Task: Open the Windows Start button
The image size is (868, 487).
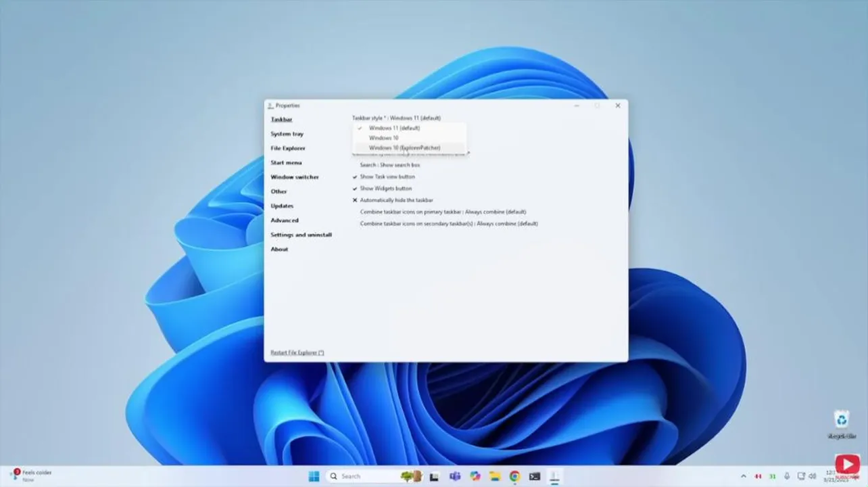Action: coord(314,476)
